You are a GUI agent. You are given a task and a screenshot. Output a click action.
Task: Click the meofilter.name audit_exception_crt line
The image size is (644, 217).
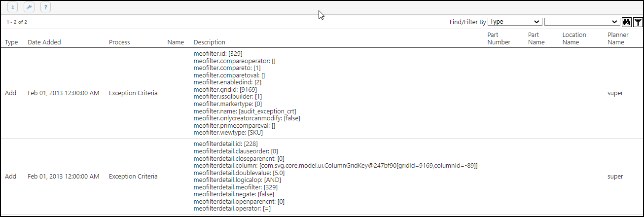point(245,111)
